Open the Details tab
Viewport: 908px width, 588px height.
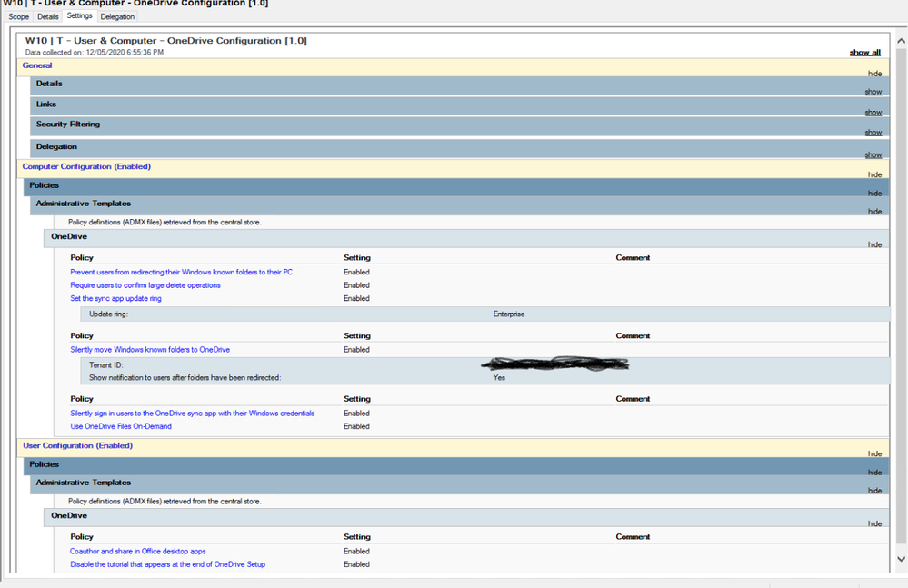47,16
